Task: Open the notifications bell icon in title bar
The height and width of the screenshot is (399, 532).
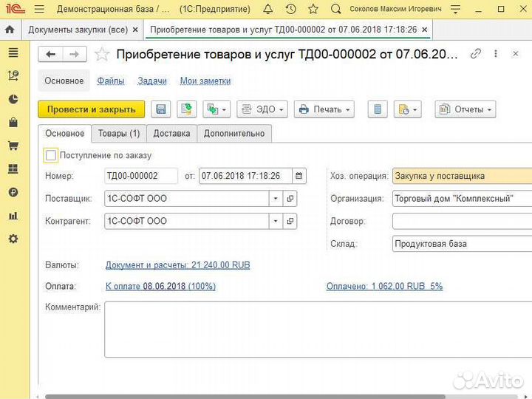Action: coord(268,10)
